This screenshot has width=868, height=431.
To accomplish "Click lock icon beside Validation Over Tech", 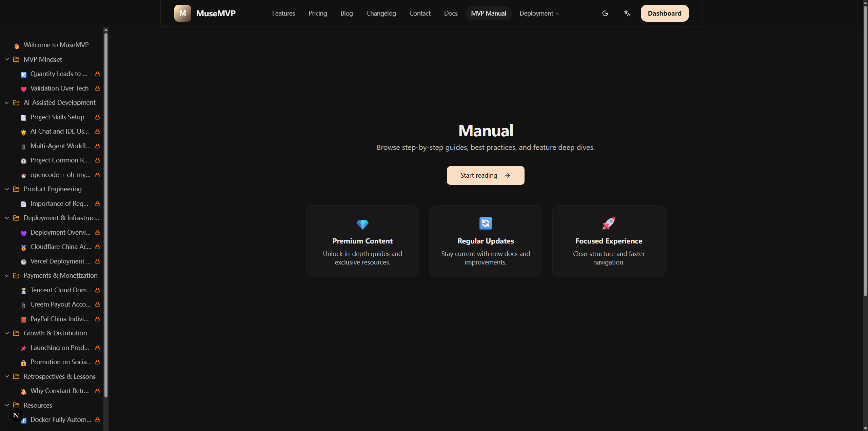I will (x=97, y=88).
